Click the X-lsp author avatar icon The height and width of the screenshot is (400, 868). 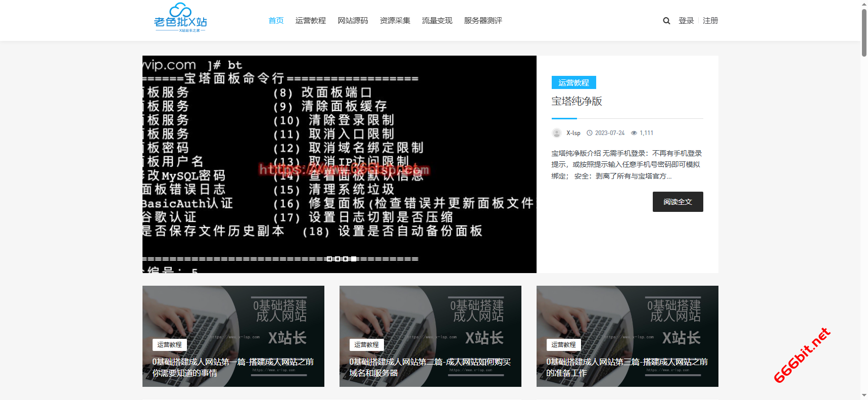coord(557,133)
